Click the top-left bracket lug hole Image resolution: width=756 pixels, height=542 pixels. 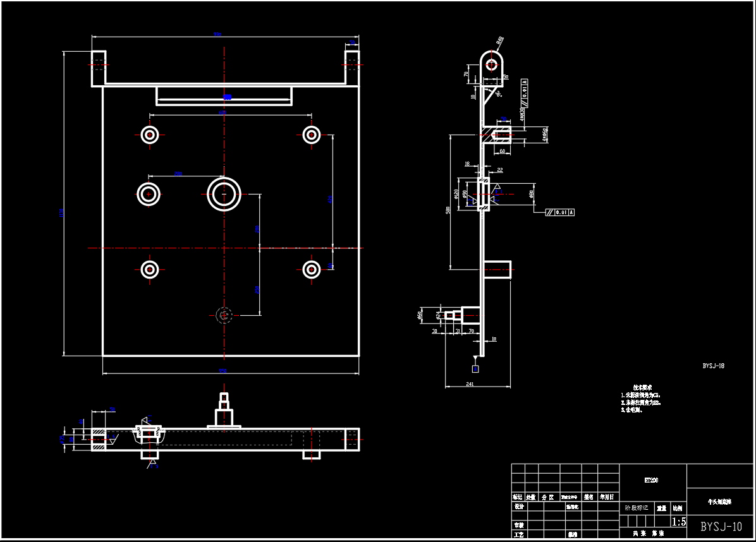(x=99, y=64)
